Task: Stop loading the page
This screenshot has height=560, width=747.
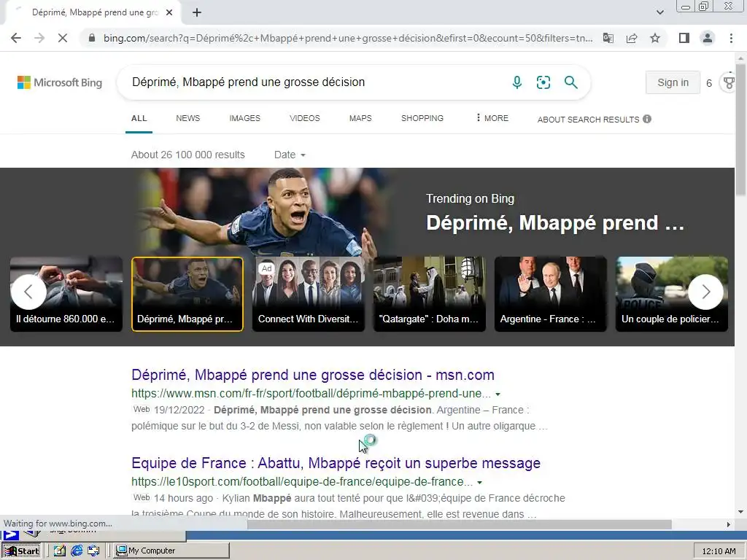Action: 63,38
